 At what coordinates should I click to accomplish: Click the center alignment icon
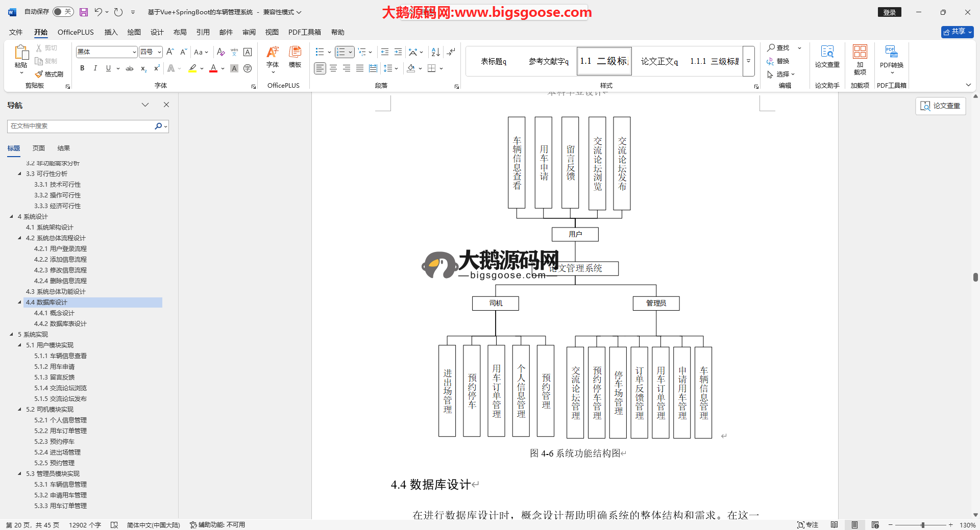[333, 68]
